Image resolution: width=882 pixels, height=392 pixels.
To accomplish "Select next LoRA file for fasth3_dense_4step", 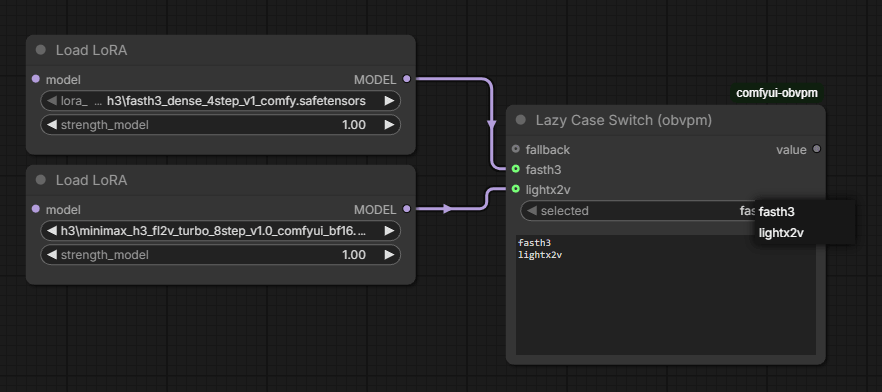I will click(x=389, y=101).
